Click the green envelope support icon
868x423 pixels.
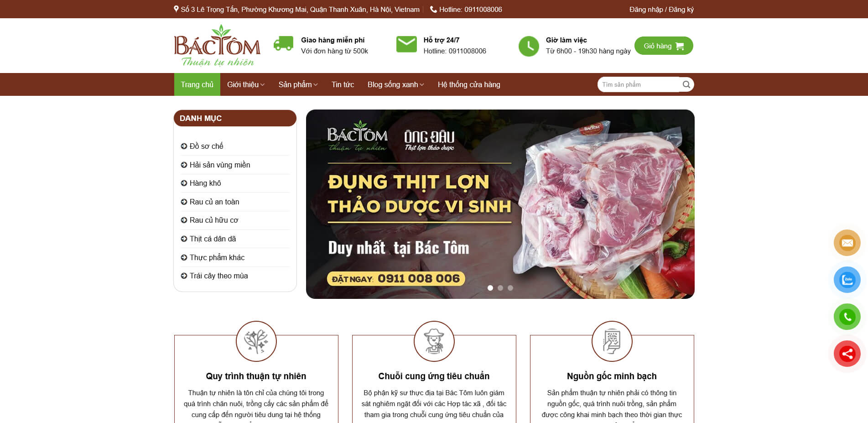point(406,44)
